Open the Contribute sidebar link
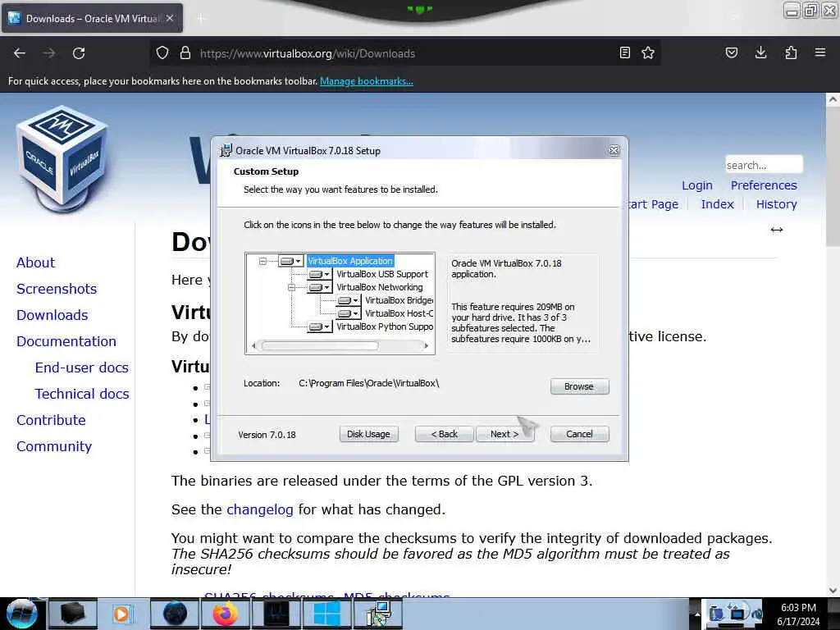Screen dimensions: 840x630 click(51, 420)
